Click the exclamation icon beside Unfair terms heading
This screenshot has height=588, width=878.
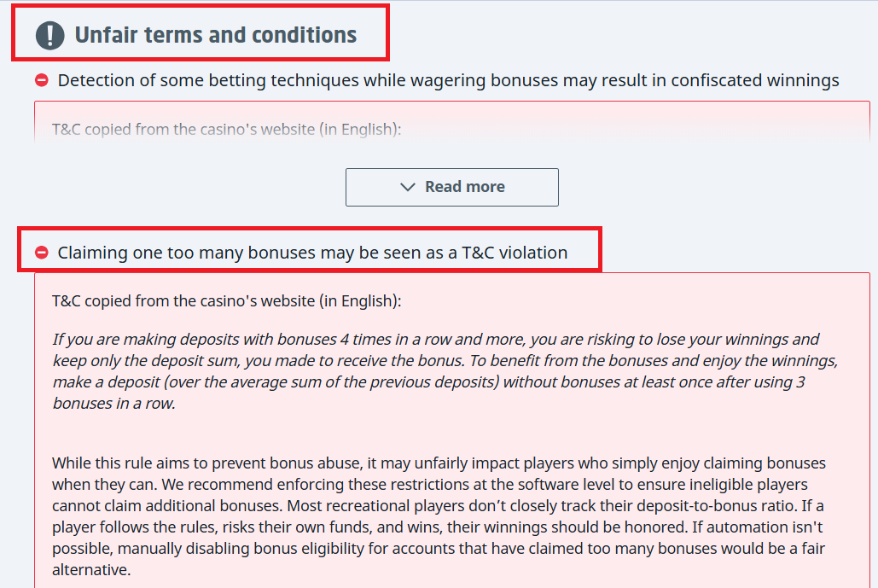(x=50, y=36)
